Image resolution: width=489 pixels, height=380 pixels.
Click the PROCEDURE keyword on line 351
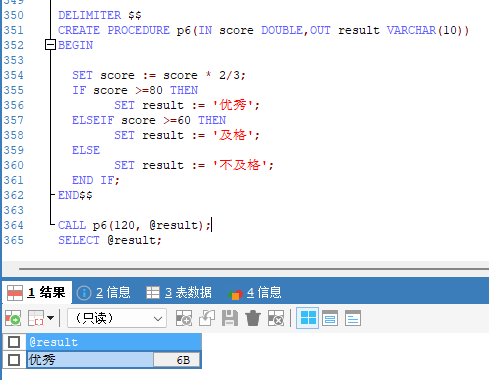pyautogui.click(x=139, y=30)
